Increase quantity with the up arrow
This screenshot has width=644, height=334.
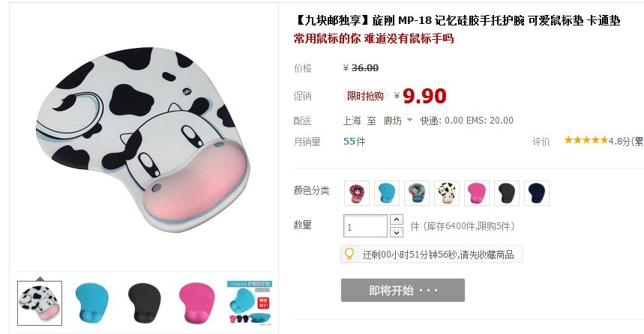click(397, 219)
